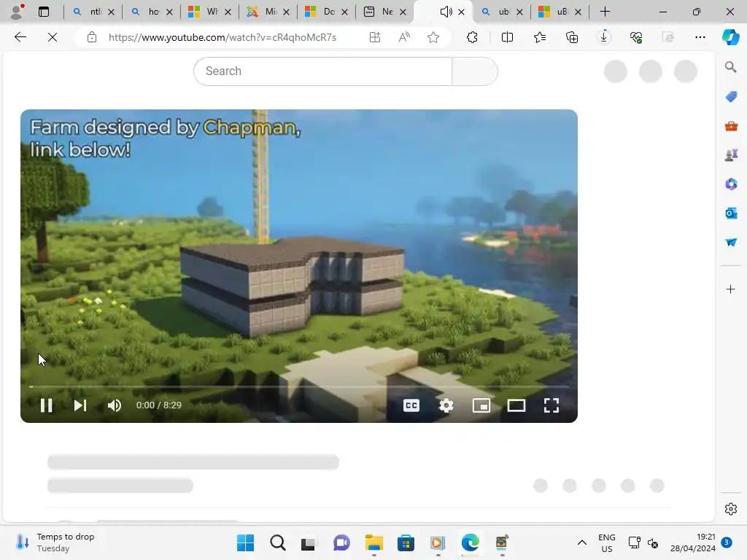Toggle split screen view
This screenshot has height=560, width=747.
(x=508, y=37)
